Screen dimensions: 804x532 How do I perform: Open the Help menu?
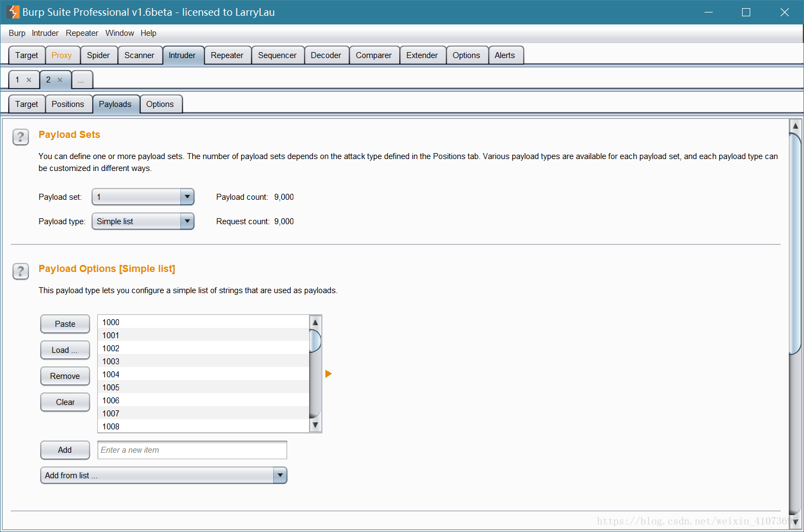[x=148, y=33]
